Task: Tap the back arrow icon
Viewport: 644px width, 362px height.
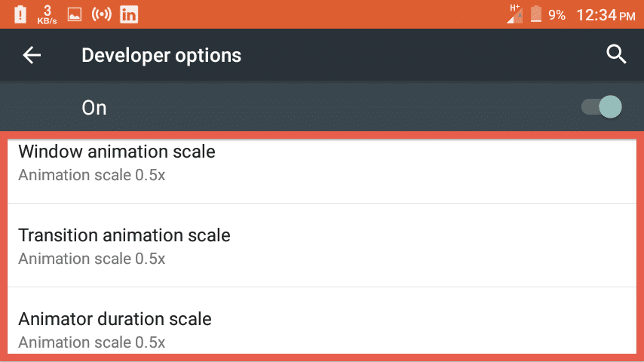Action: pyautogui.click(x=32, y=55)
